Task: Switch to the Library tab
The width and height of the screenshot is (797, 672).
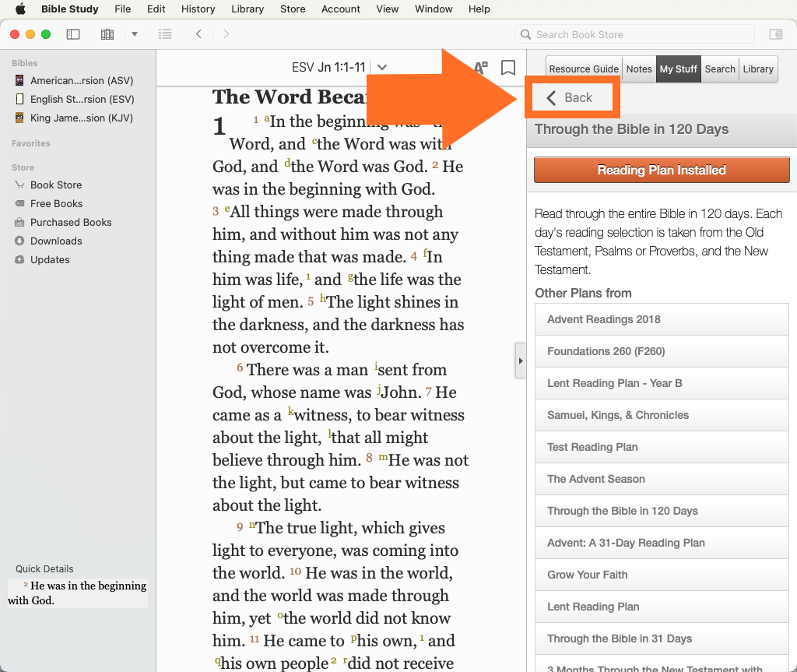Action: coord(758,69)
